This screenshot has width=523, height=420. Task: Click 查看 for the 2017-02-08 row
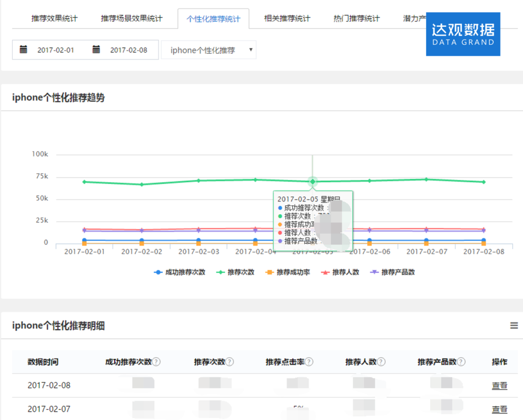click(x=499, y=386)
